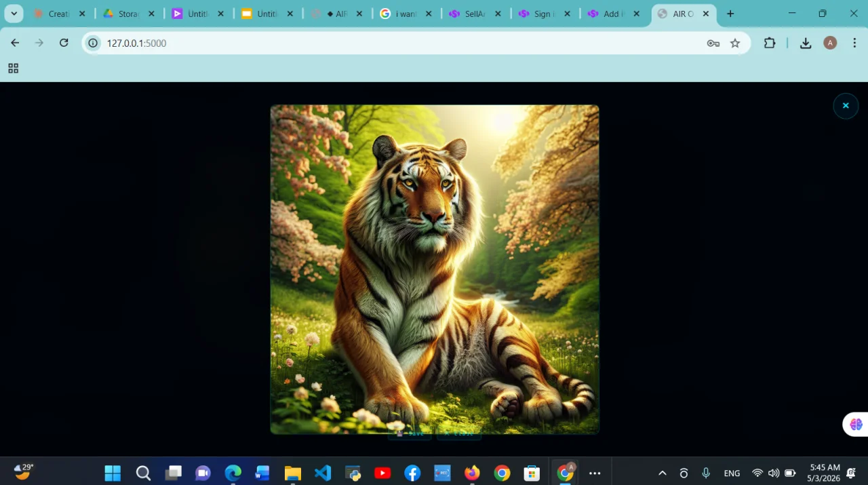Viewport: 868px width, 485px height.
Task: Open the microphone tray icon
Action: point(706,473)
